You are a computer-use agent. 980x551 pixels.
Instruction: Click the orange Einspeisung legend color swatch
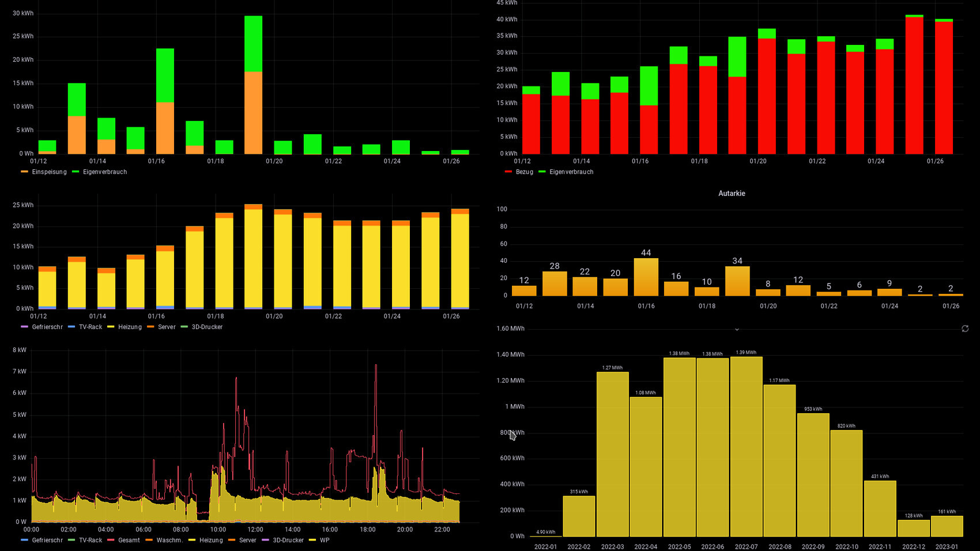[x=24, y=172]
